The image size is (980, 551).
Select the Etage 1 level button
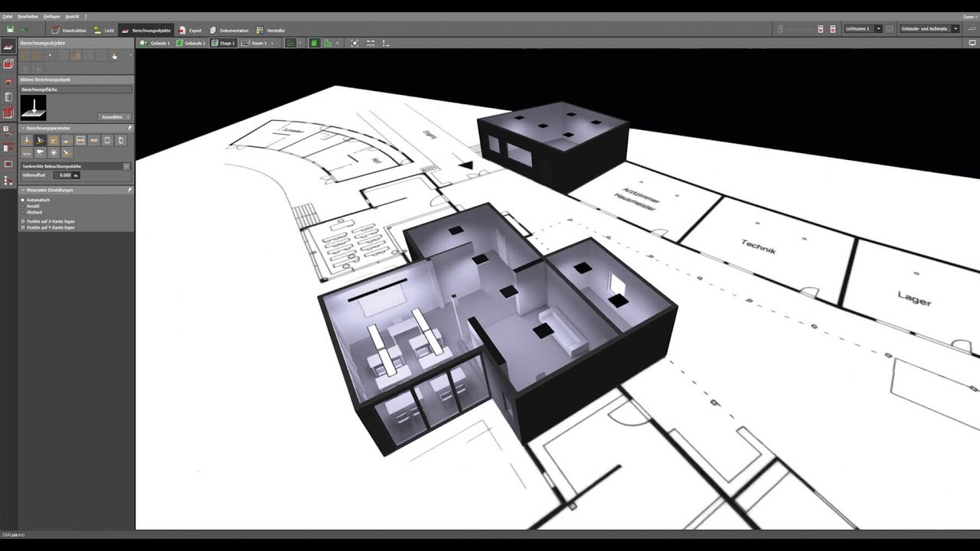tap(223, 44)
